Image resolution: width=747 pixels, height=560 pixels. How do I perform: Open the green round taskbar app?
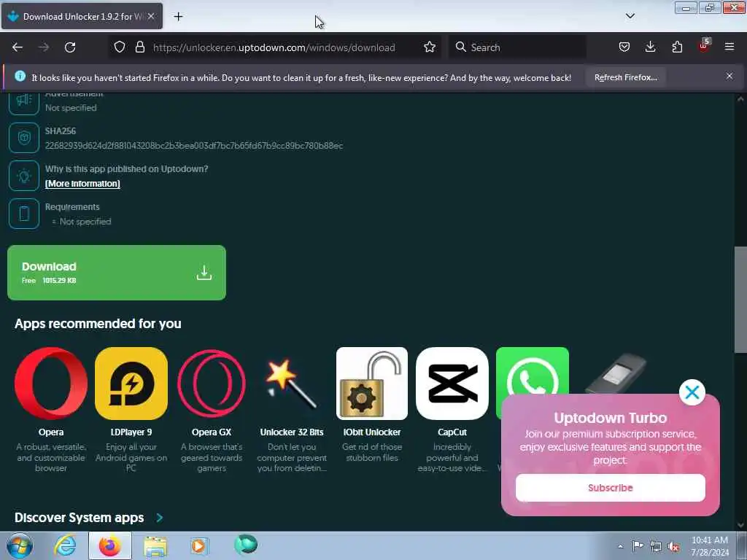(246, 545)
